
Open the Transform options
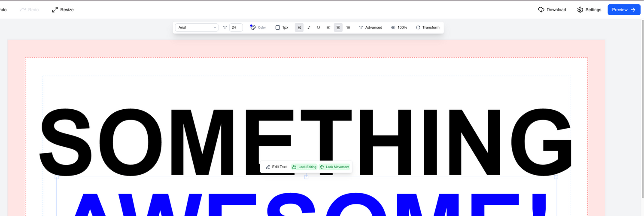tap(427, 28)
